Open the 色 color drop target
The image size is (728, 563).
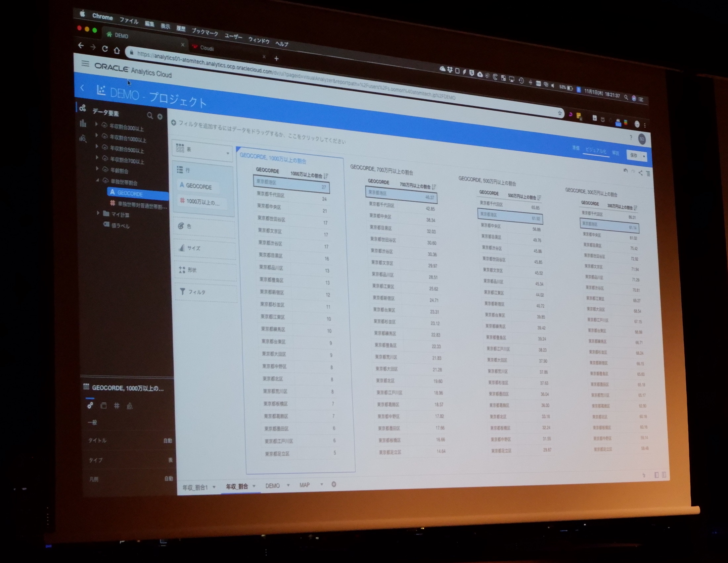pyautogui.click(x=204, y=227)
